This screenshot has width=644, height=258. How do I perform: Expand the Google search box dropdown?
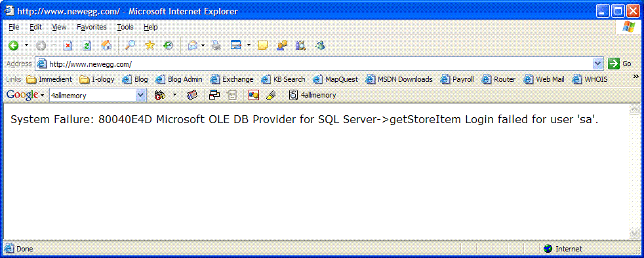tap(141, 95)
